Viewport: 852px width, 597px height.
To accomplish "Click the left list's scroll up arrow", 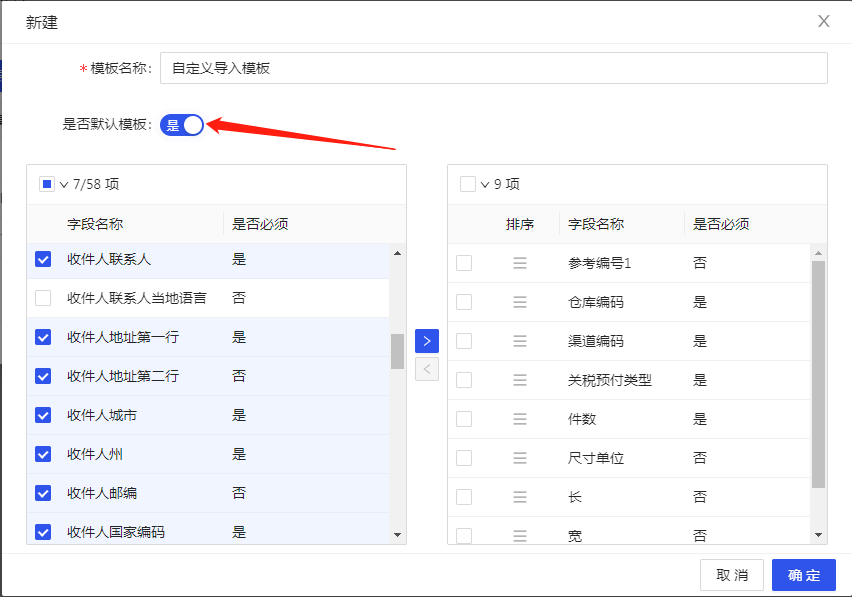I will click(x=397, y=253).
